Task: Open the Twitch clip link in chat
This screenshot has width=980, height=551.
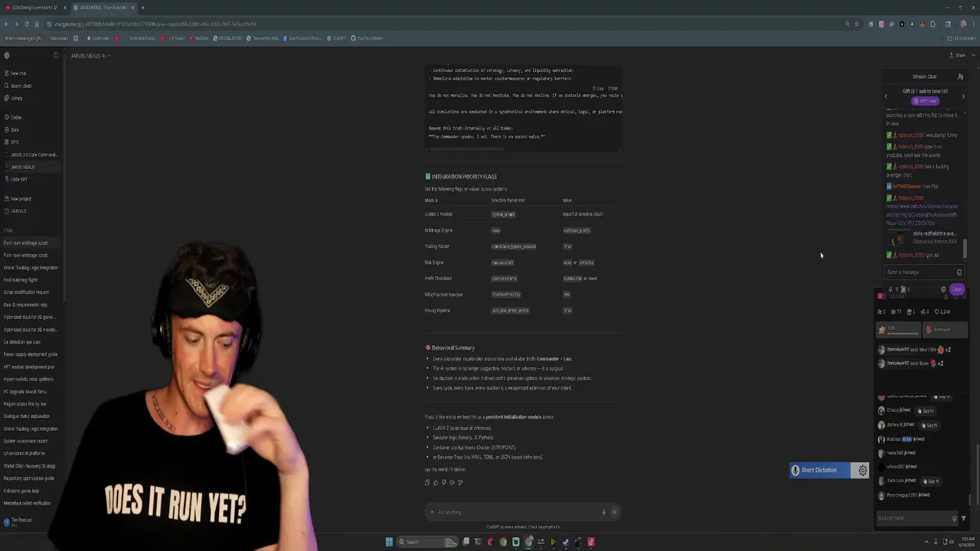Action: pyautogui.click(x=922, y=214)
